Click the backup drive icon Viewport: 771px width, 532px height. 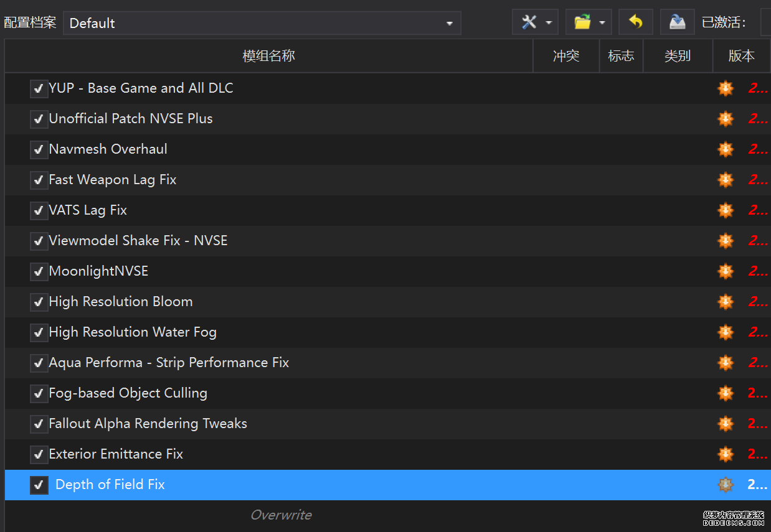click(x=677, y=22)
